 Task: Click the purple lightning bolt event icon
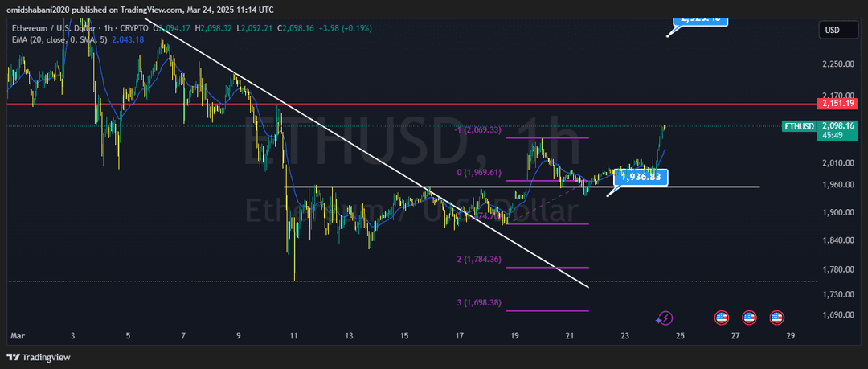[665, 318]
